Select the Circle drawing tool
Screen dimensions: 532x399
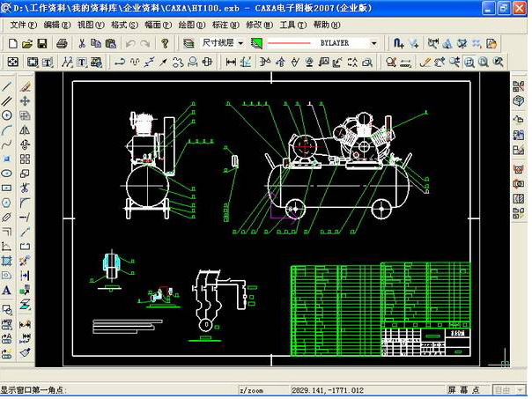pyautogui.click(x=7, y=115)
